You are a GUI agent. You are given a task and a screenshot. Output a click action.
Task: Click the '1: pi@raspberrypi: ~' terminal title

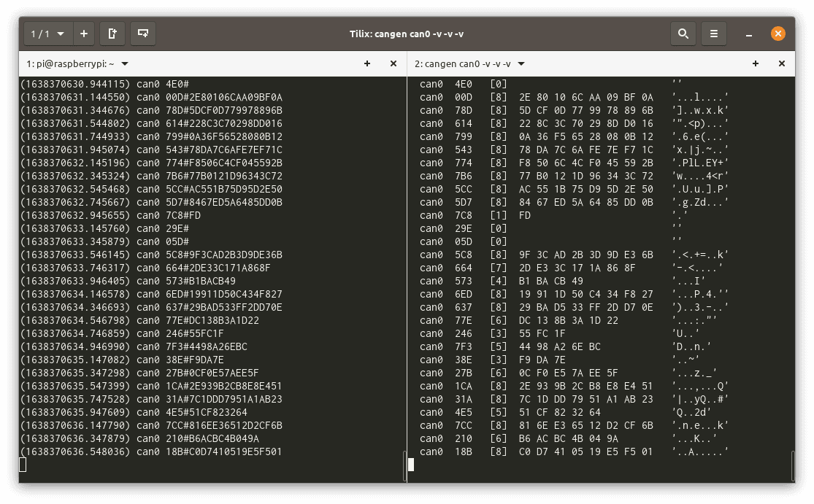click(70, 63)
